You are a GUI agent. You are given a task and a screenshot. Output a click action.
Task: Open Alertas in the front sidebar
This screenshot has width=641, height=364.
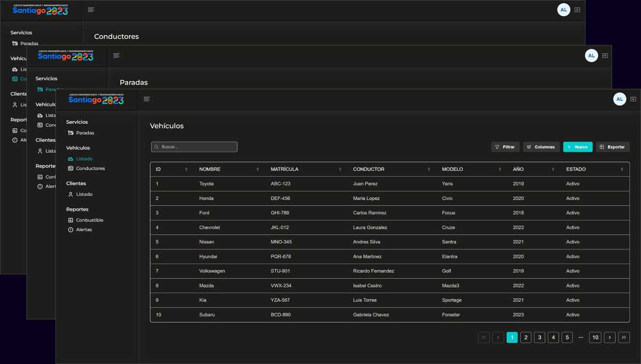(84, 230)
